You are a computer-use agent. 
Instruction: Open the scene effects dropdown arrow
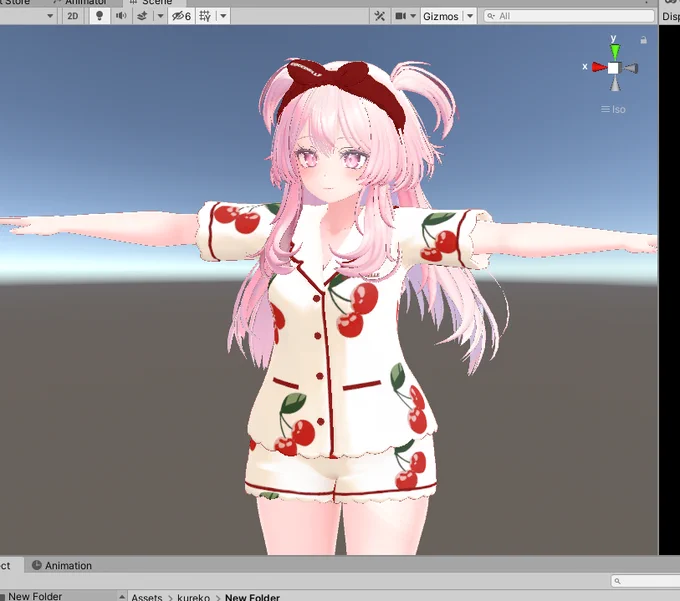pos(160,16)
